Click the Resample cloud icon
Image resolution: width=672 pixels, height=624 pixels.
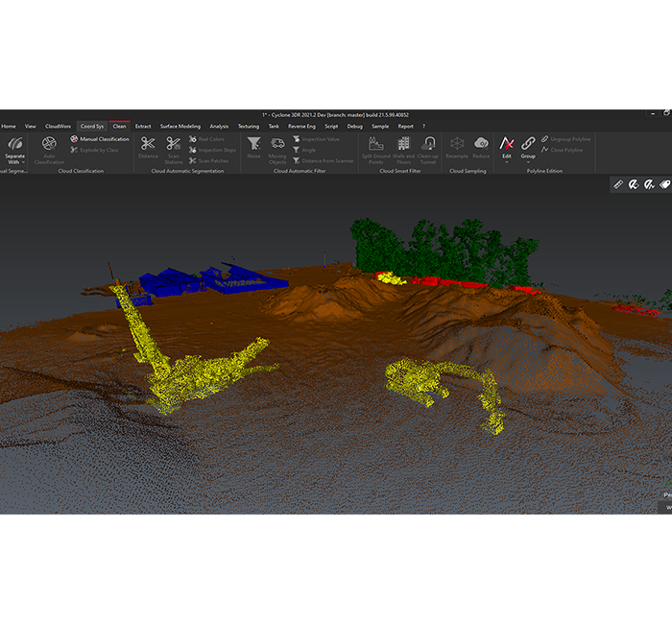tap(457, 147)
